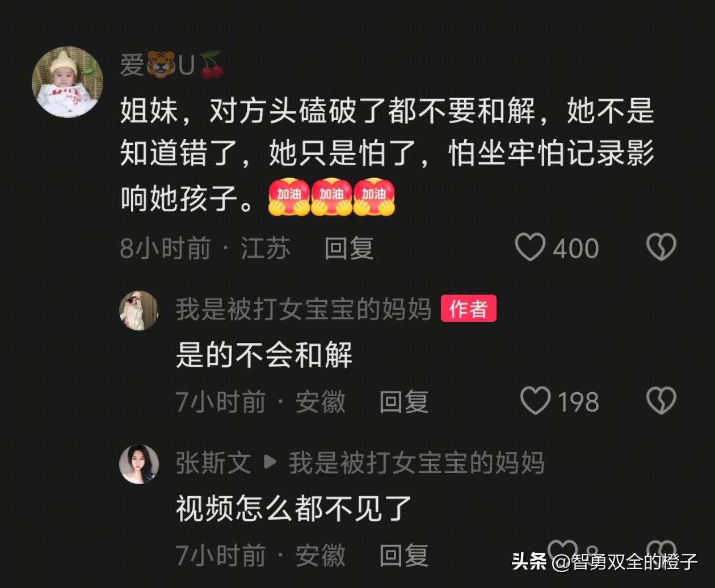This screenshot has height=588, width=715.
Task: Open the top commenter's username with tiger emoji
Action: [x=173, y=65]
